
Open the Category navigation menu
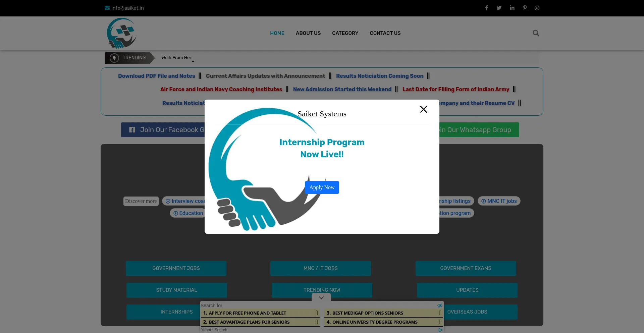click(x=345, y=33)
